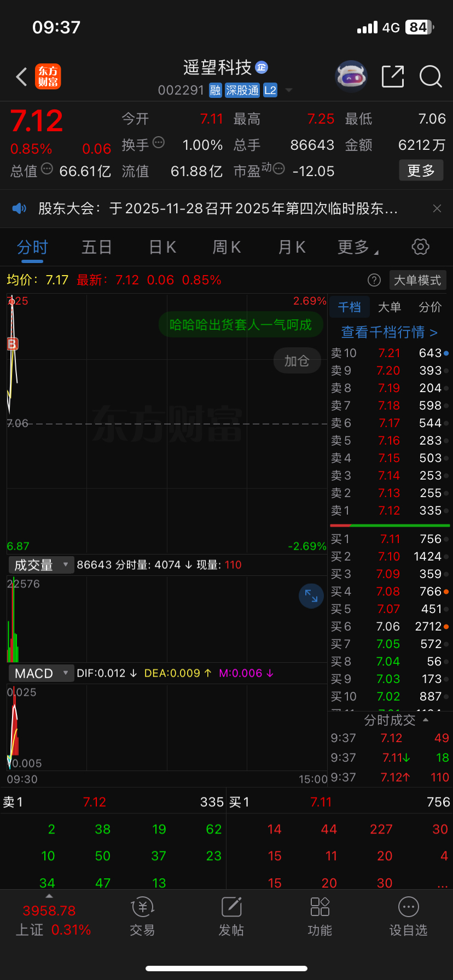Tap the share export icon
The height and width of the screenshot is (980, 453).
coord(393,77)
